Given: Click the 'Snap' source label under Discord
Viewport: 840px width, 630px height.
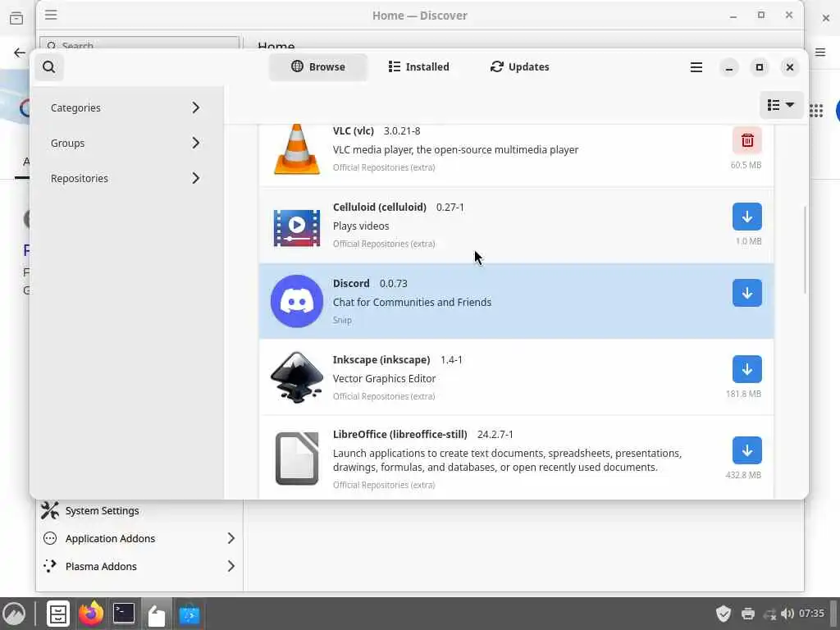Looking at the screenshot, I should pos(342,321).
